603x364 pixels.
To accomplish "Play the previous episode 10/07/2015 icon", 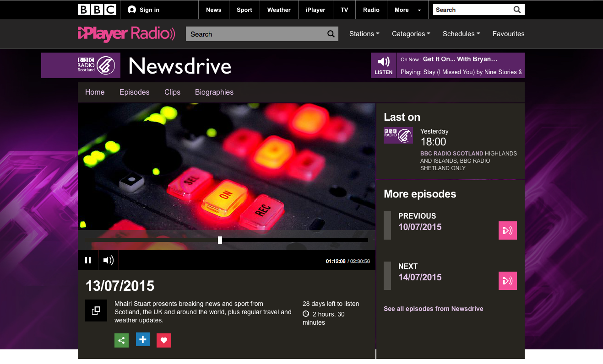I will 508,230.
